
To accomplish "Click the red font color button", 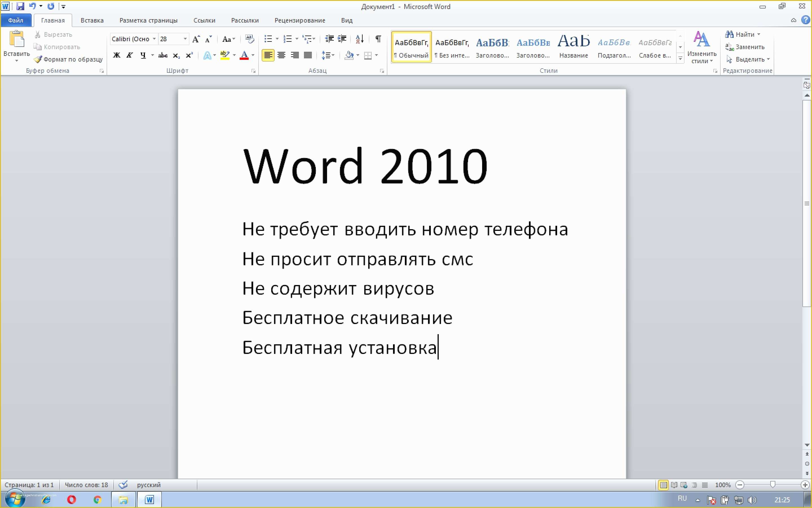I will click(244, 55).
